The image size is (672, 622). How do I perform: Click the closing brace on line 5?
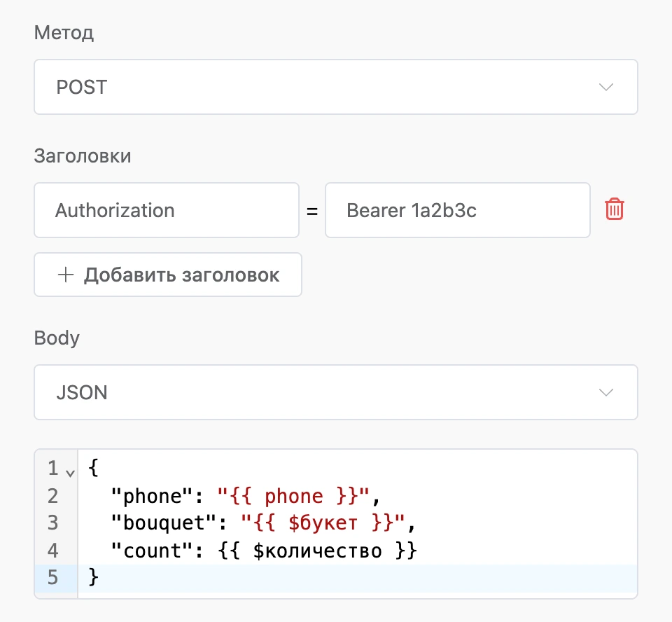click(93, 576)
